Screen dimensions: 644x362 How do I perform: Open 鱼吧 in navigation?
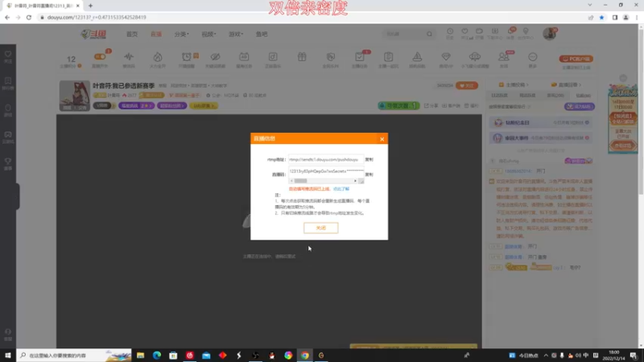coord(262,34)
